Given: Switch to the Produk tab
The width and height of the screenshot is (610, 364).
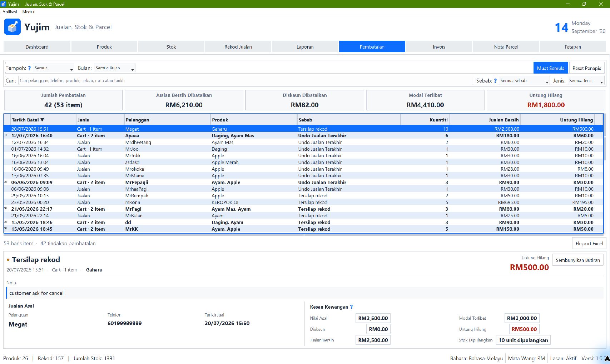Looking at the screenshot, I should [x=104, y=47].
